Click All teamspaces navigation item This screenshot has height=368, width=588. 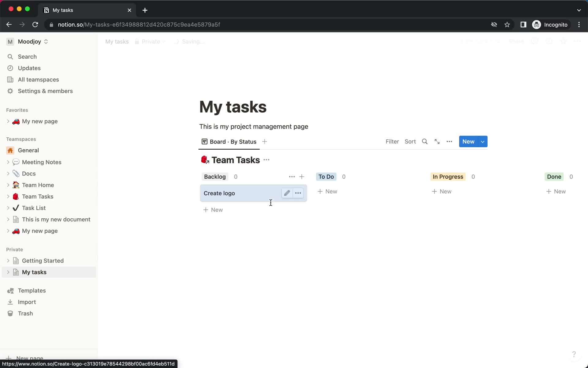click(39, 80)
